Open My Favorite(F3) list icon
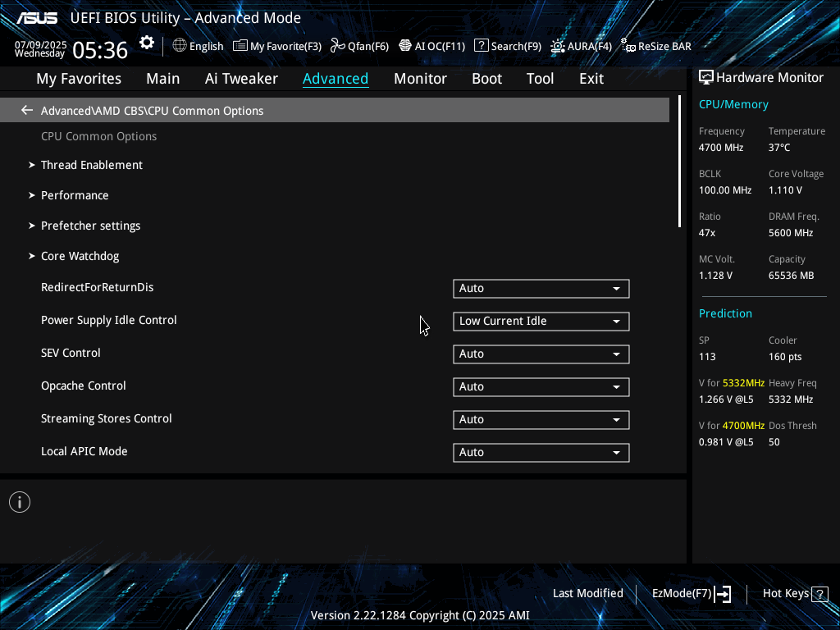The width and height of the screenshot is (840, 630). (x=240, y=46)
